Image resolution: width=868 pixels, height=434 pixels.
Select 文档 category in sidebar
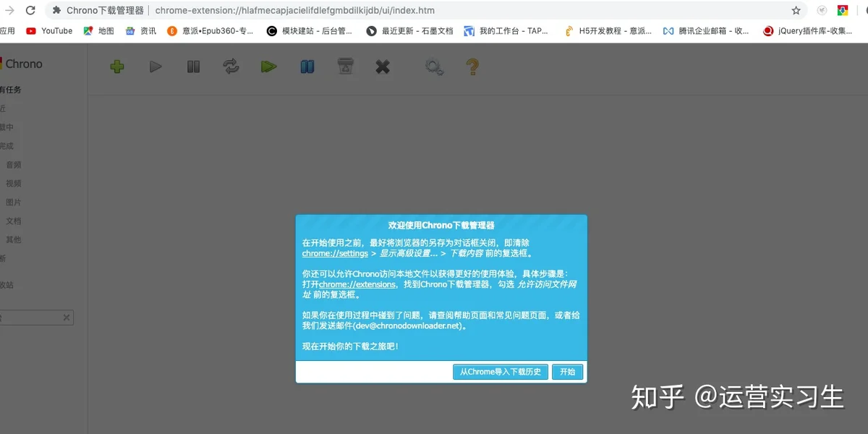(x=14, y=221)
